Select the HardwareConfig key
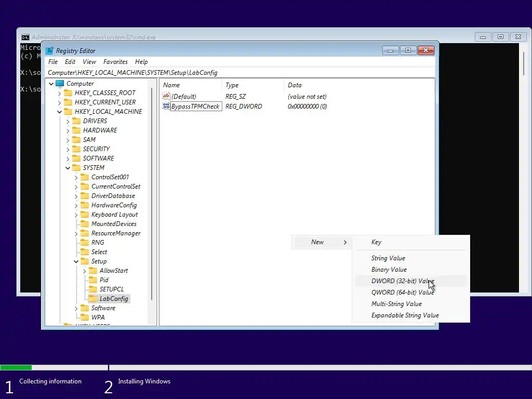This screenshot has height=399, width=532. tap(114, 205)
